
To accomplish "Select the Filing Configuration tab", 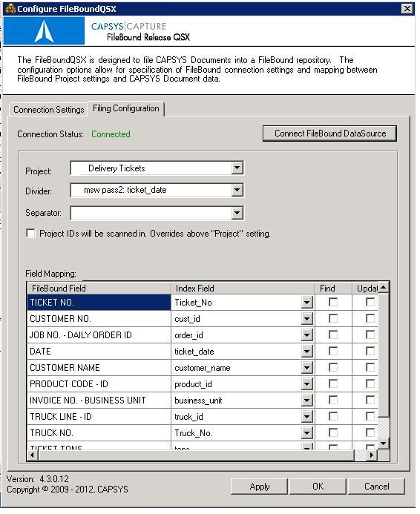I will (126, 108).
